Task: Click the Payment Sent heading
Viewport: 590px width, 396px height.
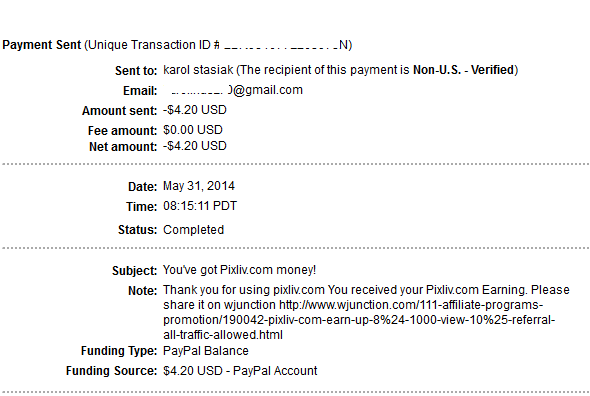Action: coord(42,45)
